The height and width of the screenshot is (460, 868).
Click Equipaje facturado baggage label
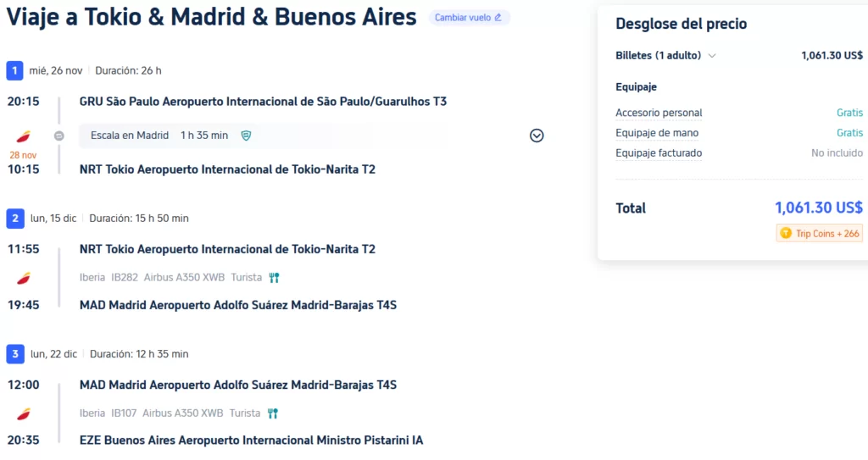659,153
